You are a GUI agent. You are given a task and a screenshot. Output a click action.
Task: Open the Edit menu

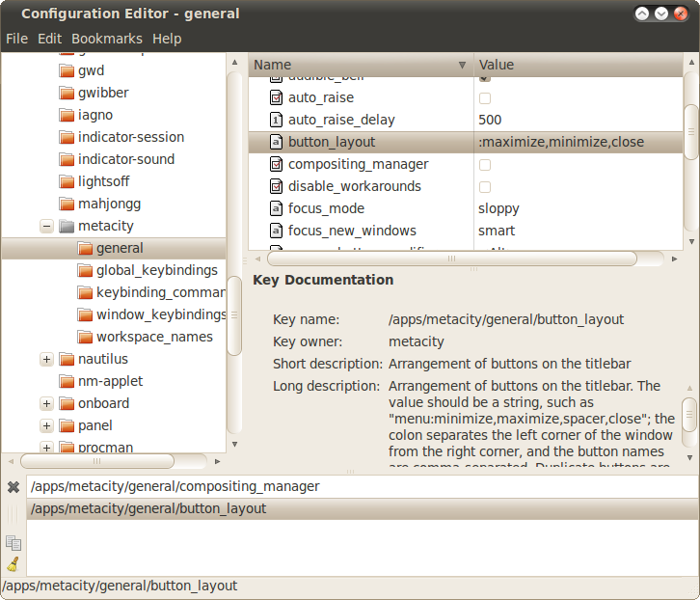[x=49, y=39]
